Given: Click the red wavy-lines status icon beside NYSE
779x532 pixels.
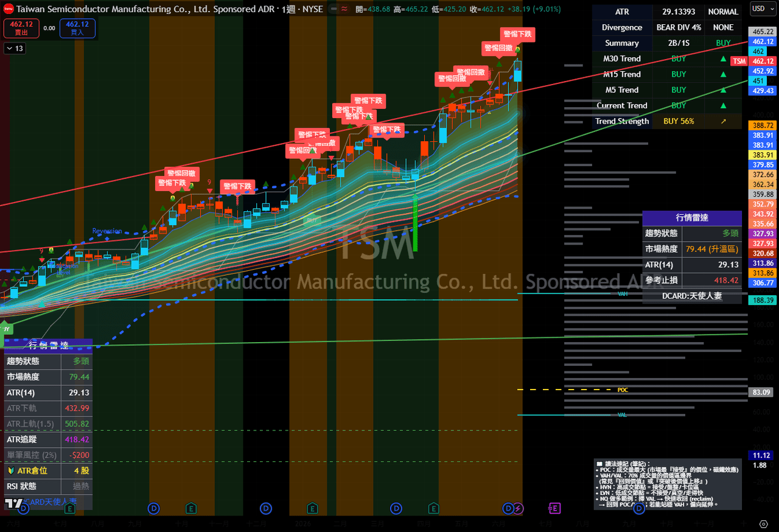Looking at the screenshot, I should pos(344,9).
